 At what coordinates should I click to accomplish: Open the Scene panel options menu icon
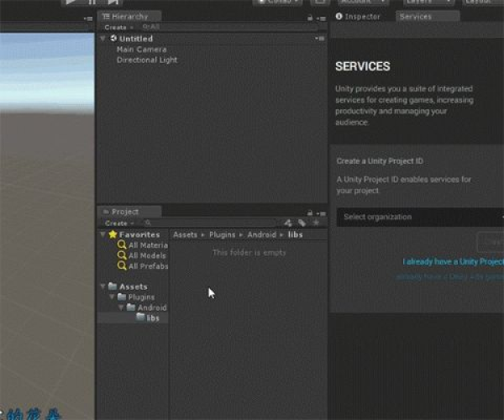(87, 18)
